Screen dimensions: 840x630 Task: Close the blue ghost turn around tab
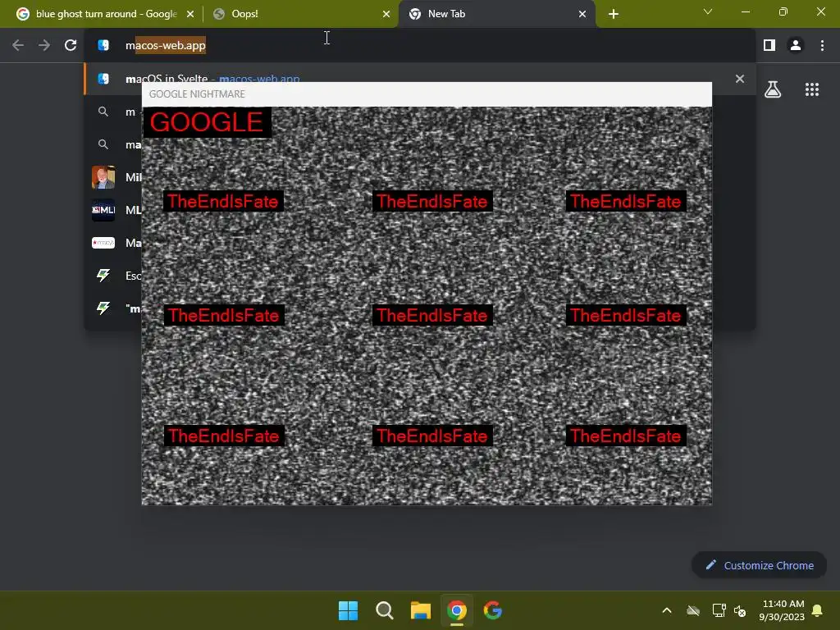coord(190,14)
